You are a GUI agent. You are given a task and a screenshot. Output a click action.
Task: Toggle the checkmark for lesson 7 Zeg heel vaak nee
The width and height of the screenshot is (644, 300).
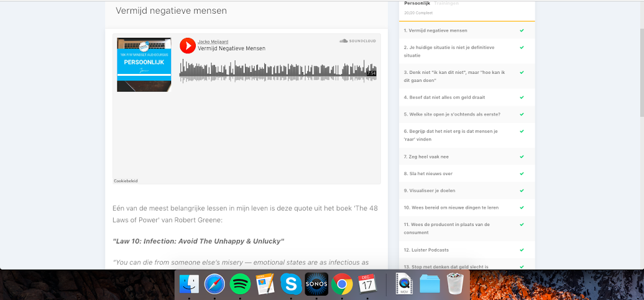[522, 157]
